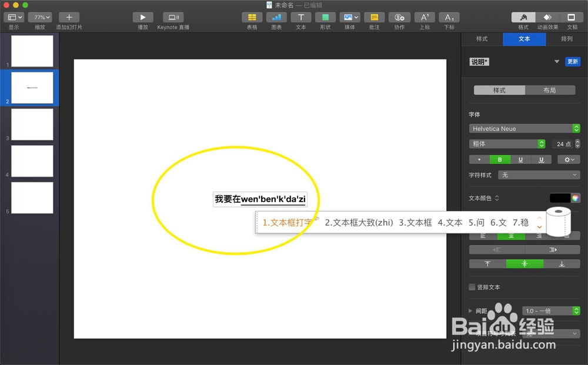Screen dimensions: 588x365
Task: Apply subscript with the 下标 icon
Action: coord(449,17)
